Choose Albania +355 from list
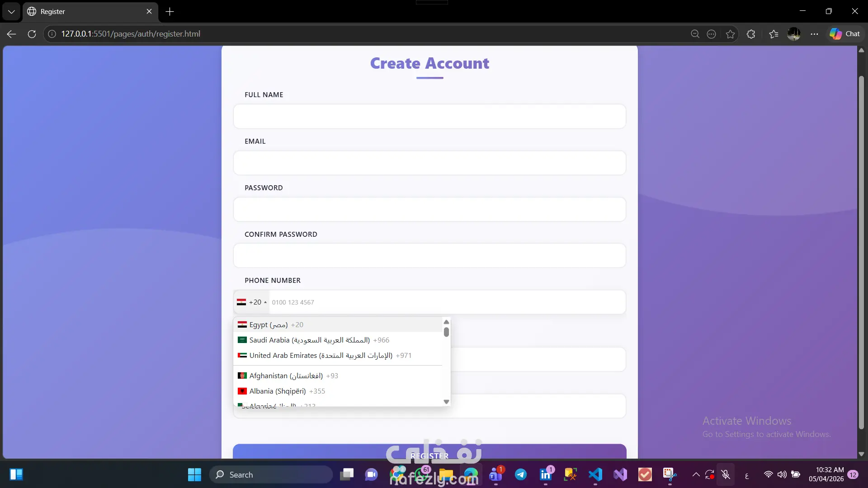868x488 pixels. [x=338, y=391]
